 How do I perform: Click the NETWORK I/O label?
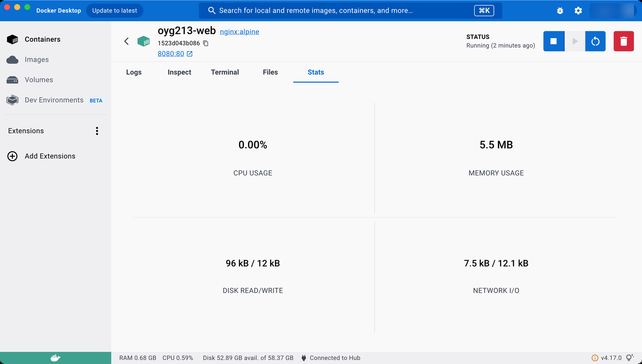tap(496, 291)
